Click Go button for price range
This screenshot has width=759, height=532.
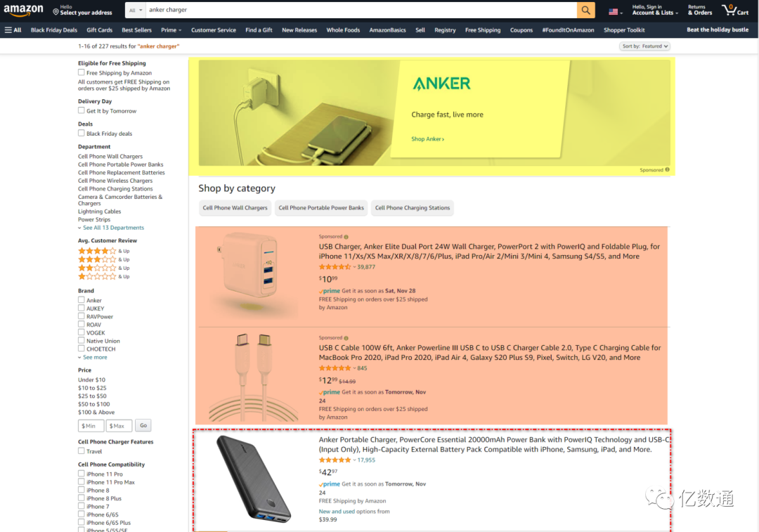143,425
